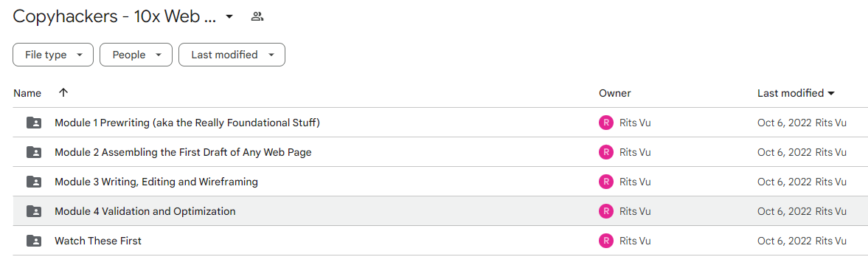Select the Watch These First folder
The height and width of the screenshot is (271, 868).
click(x=98, y=241)
